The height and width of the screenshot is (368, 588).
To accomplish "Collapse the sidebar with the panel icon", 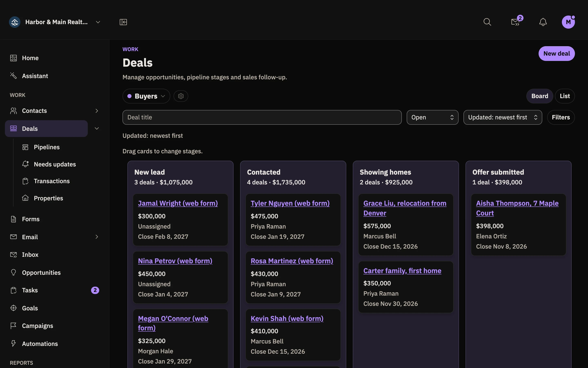I will pyautogui.click(x=123, y=22).
